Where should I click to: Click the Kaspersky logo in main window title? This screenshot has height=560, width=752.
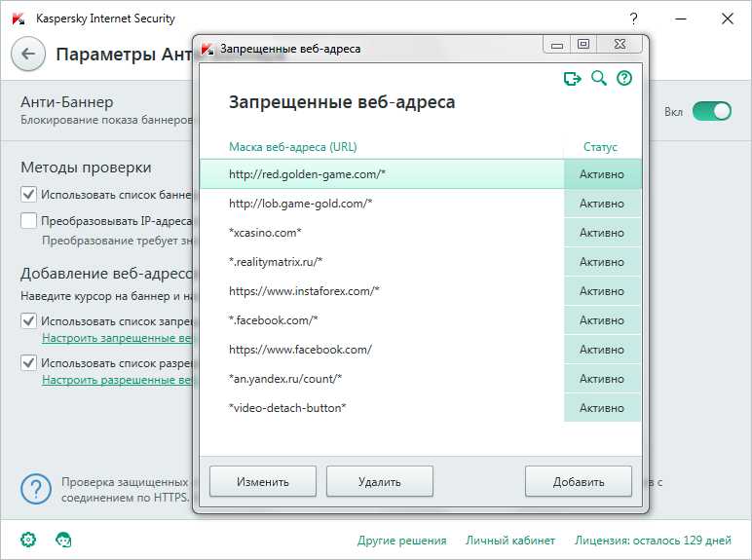coord(19,19)
